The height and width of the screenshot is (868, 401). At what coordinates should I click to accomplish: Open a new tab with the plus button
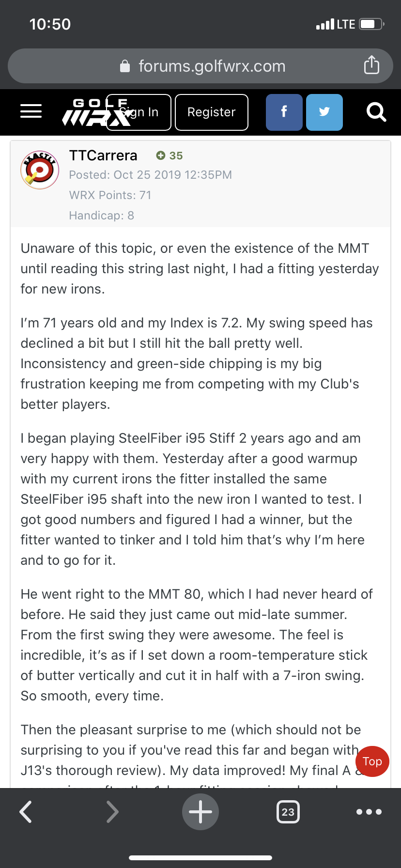(x=200, y=812)
